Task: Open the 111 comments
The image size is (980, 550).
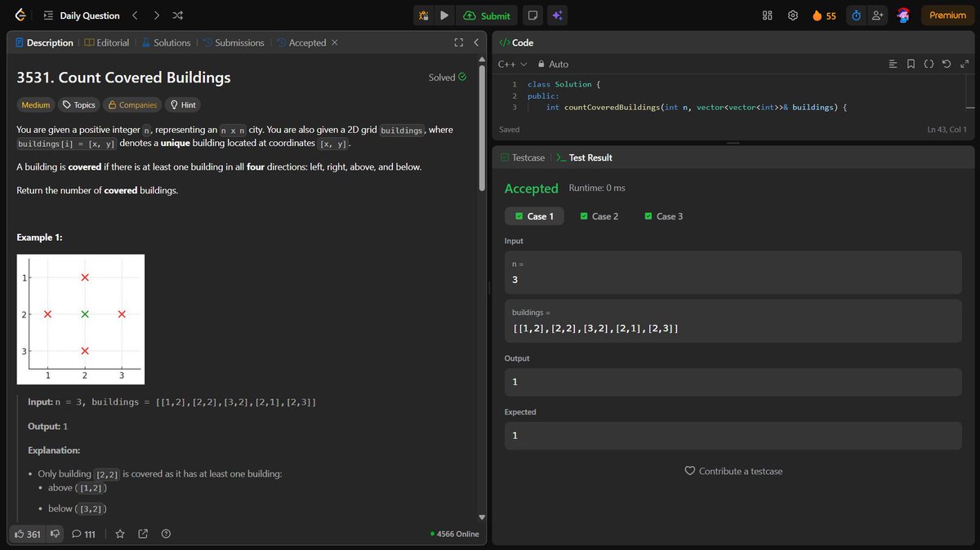Action: 83,534
